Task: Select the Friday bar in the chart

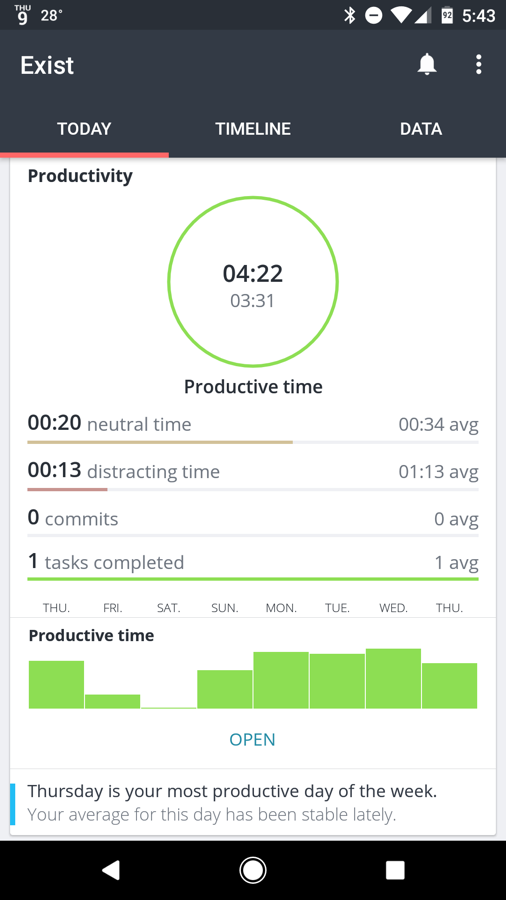Action: [112, 701]
